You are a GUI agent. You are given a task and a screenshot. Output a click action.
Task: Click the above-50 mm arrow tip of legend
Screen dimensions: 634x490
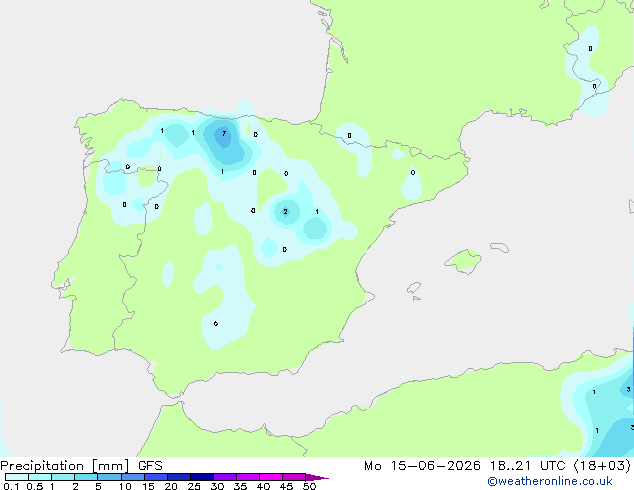tap(317, 477)
